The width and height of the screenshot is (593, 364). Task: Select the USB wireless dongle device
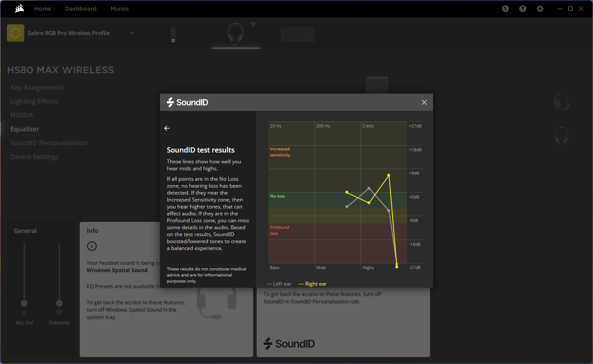(x=173, y=34)
